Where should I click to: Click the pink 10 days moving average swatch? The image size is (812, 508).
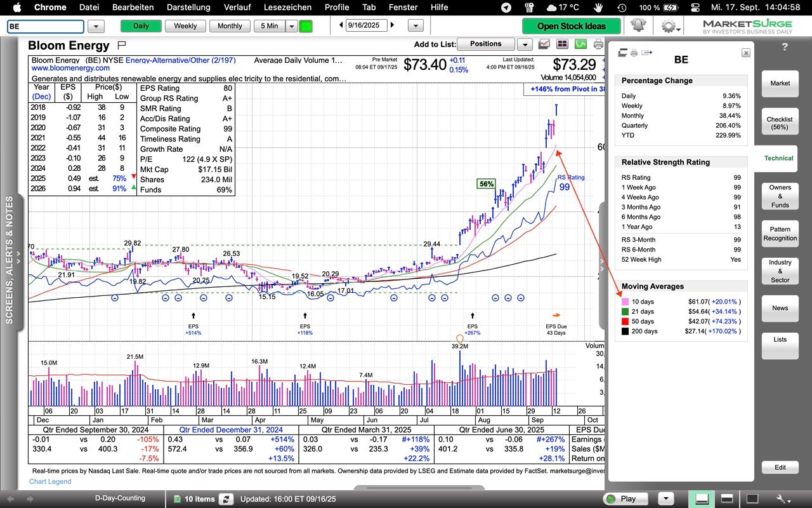[x=625, y=302]
